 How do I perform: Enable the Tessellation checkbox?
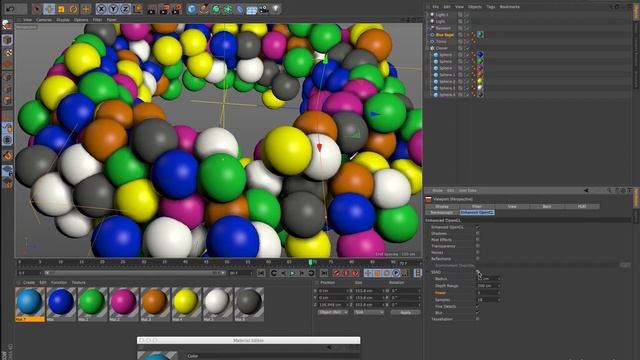coord(477,319)
